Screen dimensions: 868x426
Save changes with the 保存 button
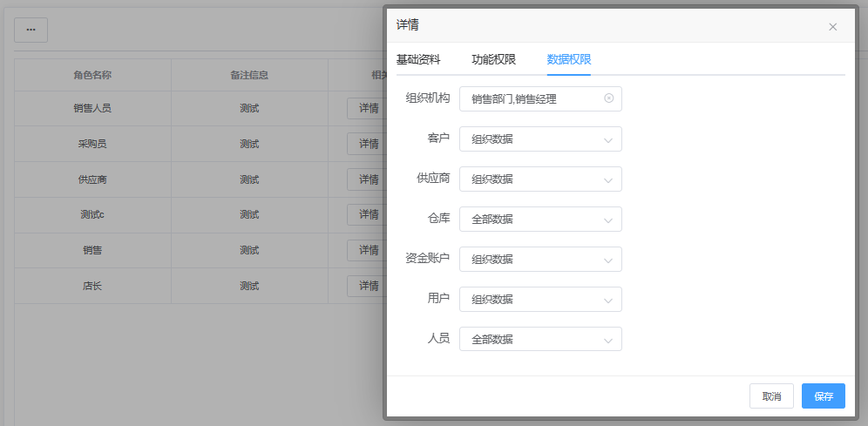tap(823, 396)
